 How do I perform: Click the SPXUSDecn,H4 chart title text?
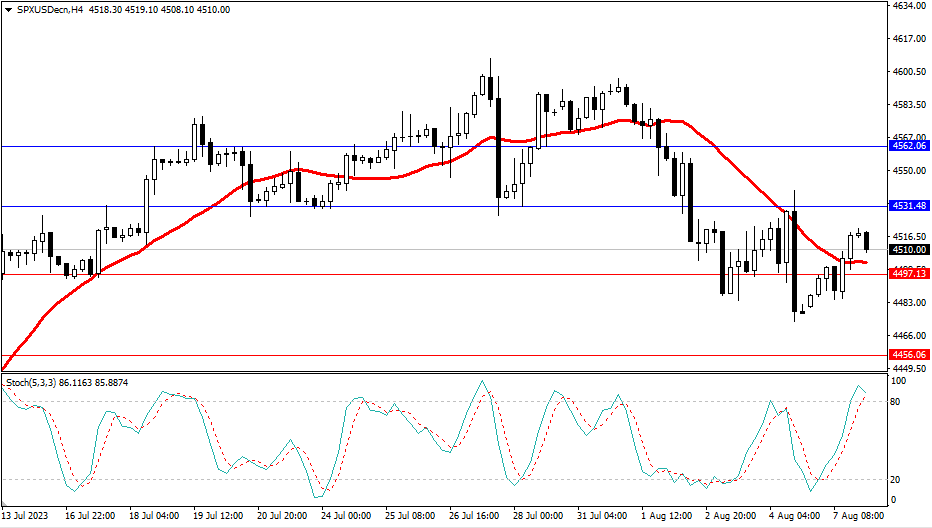(47, 9)
